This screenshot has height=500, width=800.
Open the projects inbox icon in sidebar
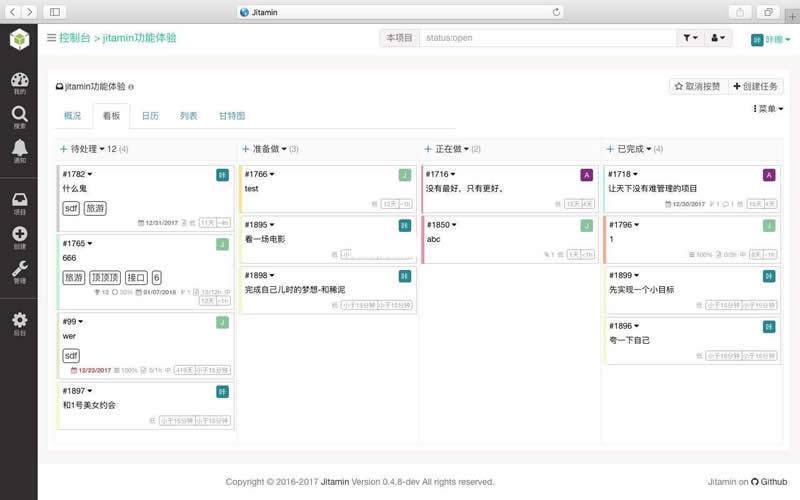click(x=19, y=202)
